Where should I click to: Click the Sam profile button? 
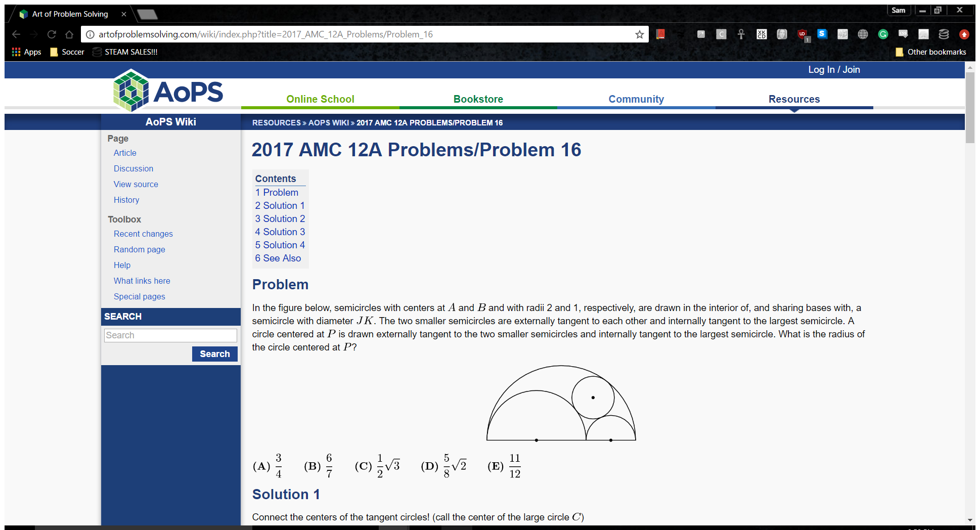coord(899,10)
